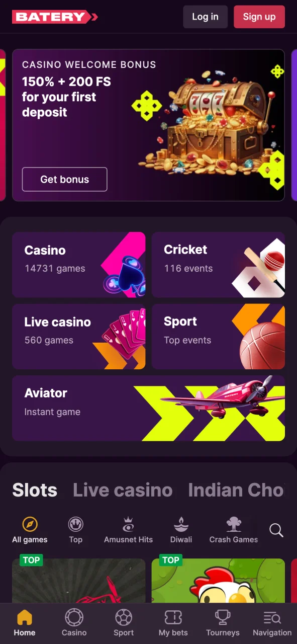The image size is (297, 644).
Task: Go to Sport via the football icon
Action: click(x=124, y=617)
